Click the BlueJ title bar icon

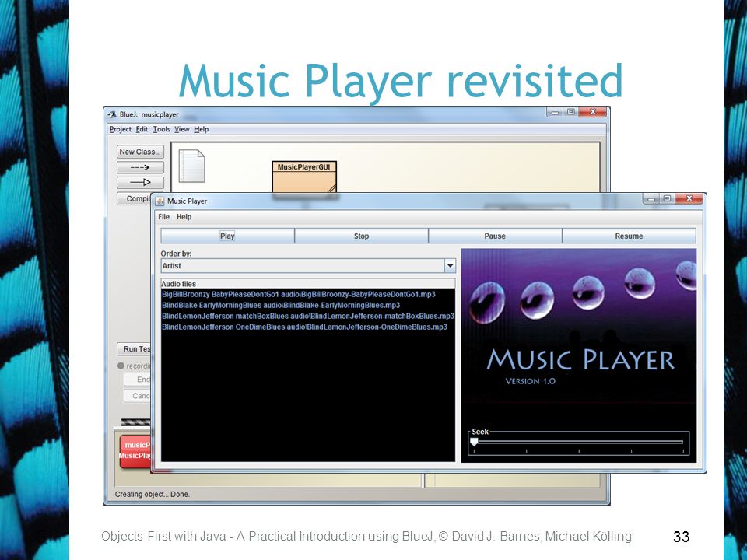coord(112,114)
